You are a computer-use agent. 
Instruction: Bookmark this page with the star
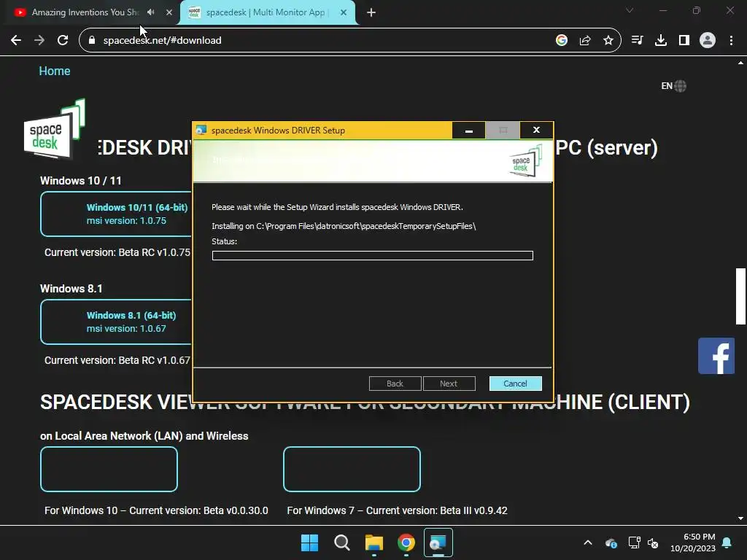click(608, 41)
